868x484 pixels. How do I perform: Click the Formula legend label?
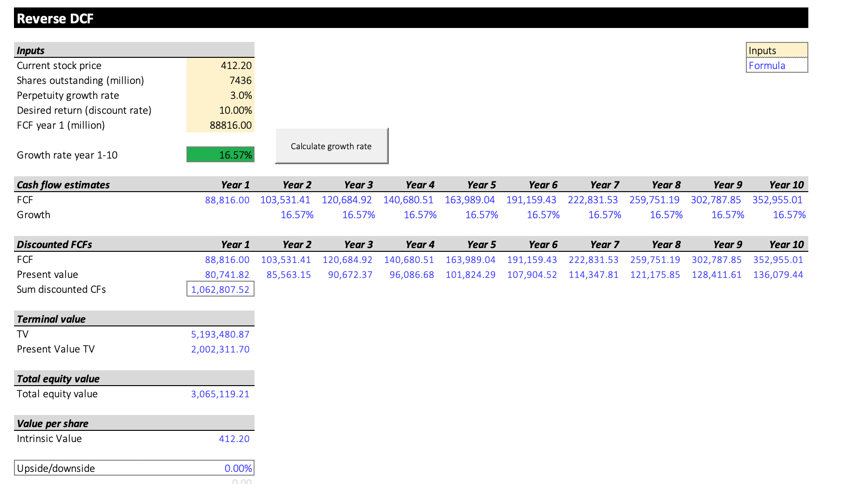[767, 65]
